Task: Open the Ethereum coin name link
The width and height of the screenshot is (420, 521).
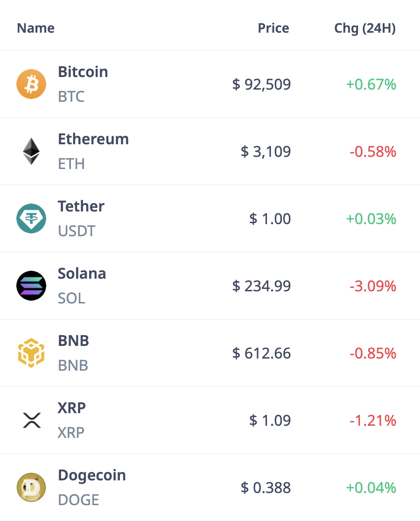Action: pyautogui.click(x=93, y=139)
